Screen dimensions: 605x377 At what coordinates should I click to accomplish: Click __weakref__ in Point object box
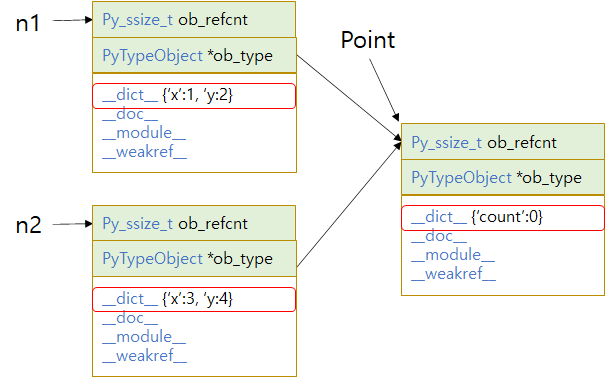[454, 274]
